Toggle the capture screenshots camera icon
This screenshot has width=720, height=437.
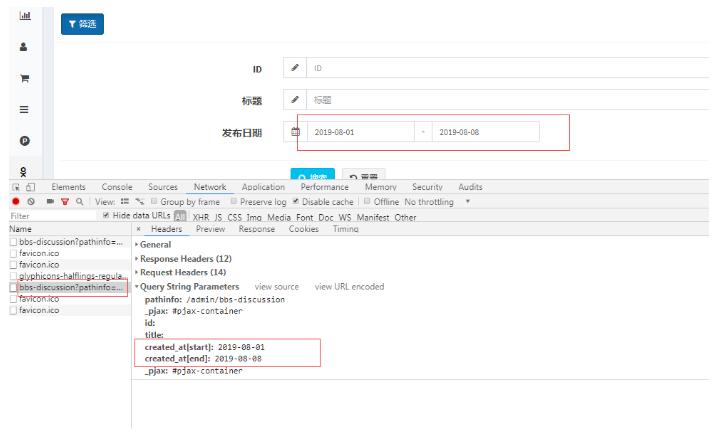[x=50, y=201]
